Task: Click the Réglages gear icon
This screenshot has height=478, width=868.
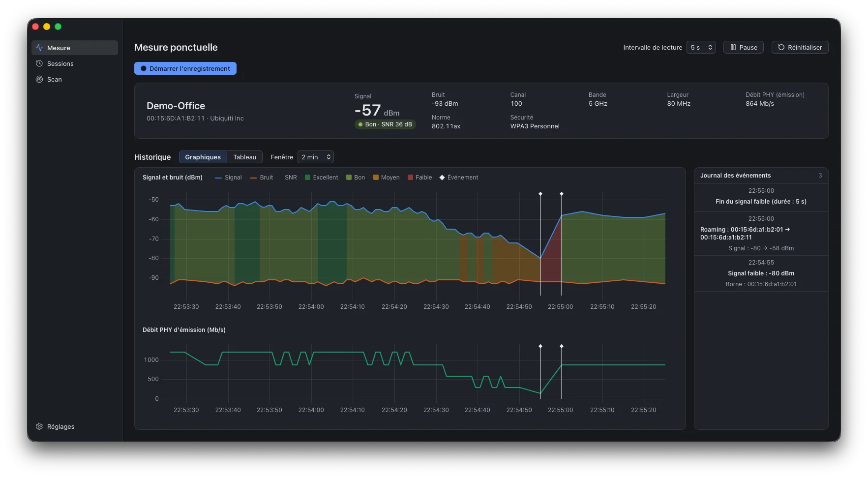Action: point(39,426)
